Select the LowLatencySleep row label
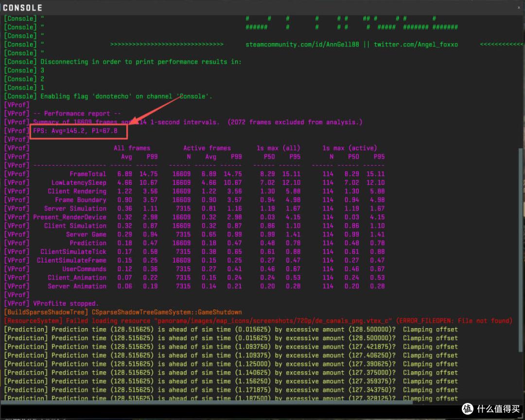The height and width of the screenshot is (420, 525). (79, 183)
